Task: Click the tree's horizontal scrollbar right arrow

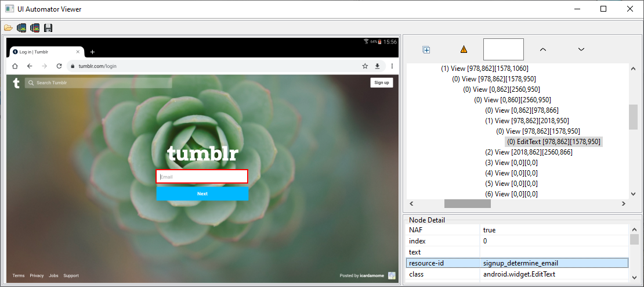Action: (x=624, y=203)
